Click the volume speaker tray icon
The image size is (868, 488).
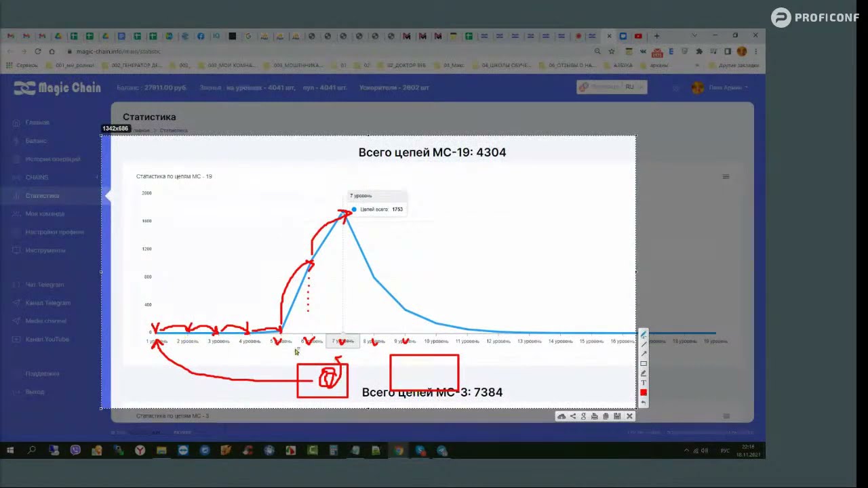pyautogui.click(x=705, y=450)
